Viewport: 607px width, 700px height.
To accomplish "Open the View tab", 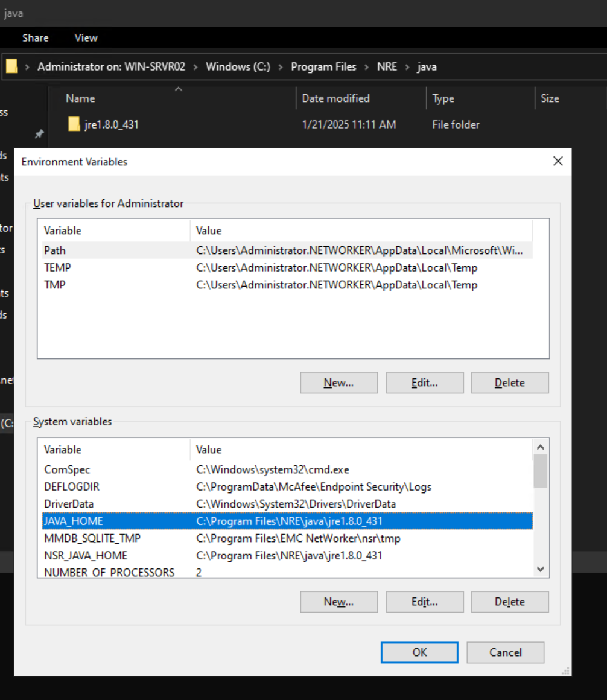I will click(85, 37).
